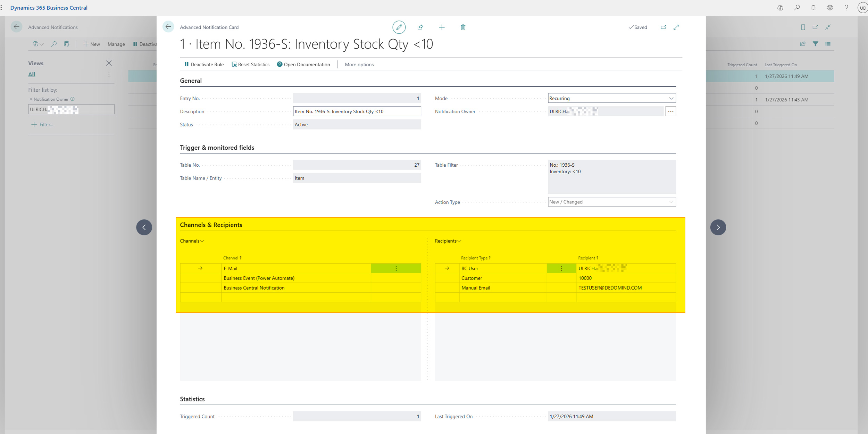Click the Reset Statistics action
The image size is (868, 434).
click(250, 65)
